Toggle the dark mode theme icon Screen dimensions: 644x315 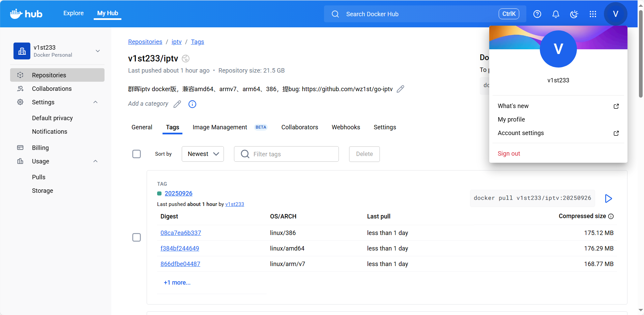[x=574, y=14]
